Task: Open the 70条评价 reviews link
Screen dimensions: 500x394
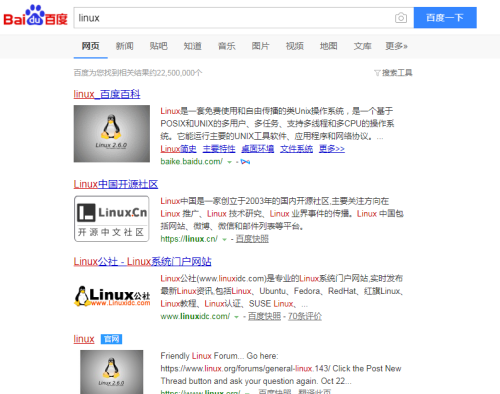Action: (x=305, y=316)
